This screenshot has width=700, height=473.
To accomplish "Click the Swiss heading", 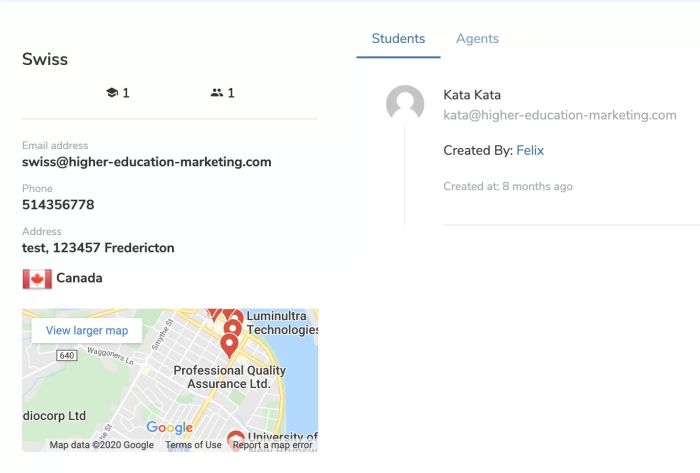I will pyautogui.click(x=45, y=59).
